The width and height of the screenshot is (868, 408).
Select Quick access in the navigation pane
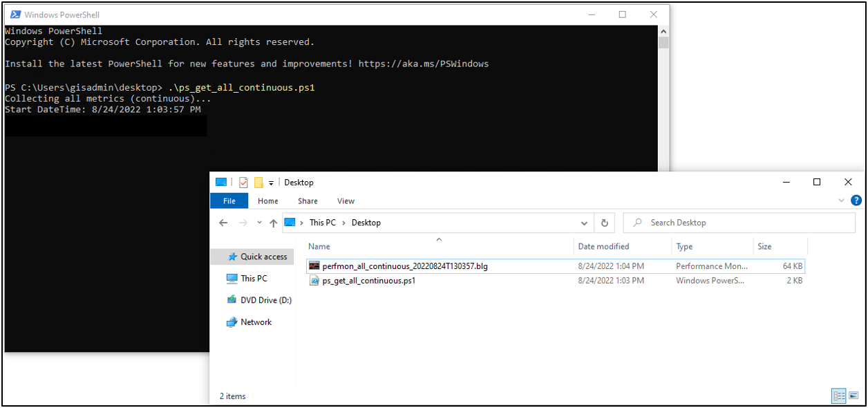pos(263,257)
